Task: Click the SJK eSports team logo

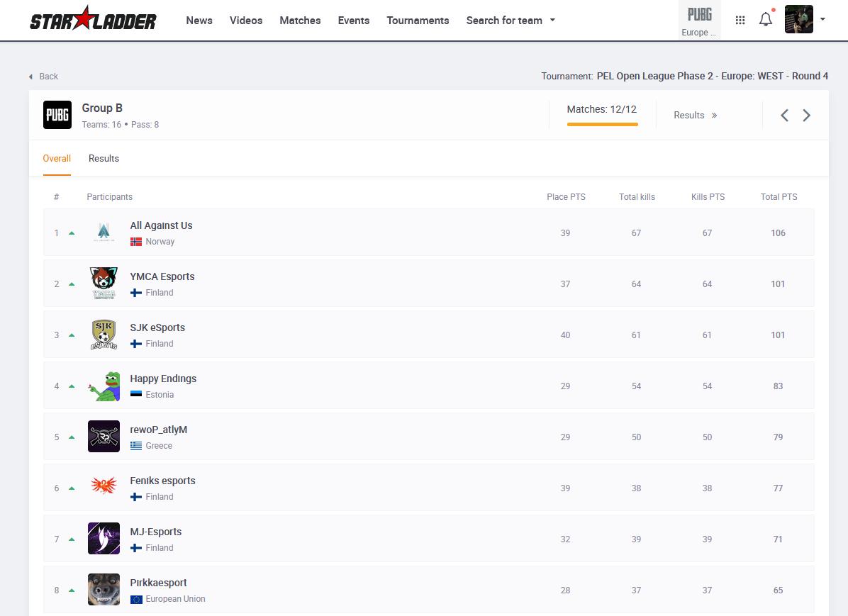Action: 104,335
